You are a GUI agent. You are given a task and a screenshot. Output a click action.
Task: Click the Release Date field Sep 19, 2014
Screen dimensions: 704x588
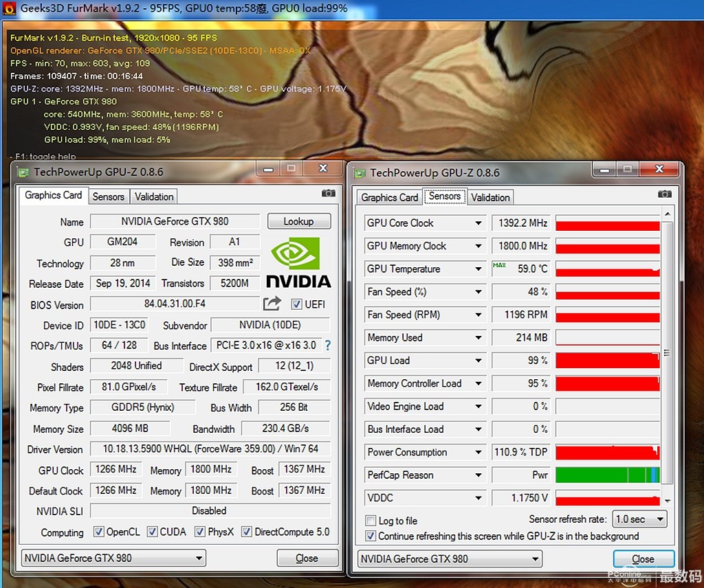tap(122, 283)
